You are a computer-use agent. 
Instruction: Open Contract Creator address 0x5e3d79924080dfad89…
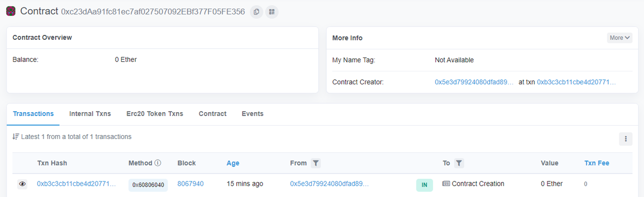click(474, 82)
